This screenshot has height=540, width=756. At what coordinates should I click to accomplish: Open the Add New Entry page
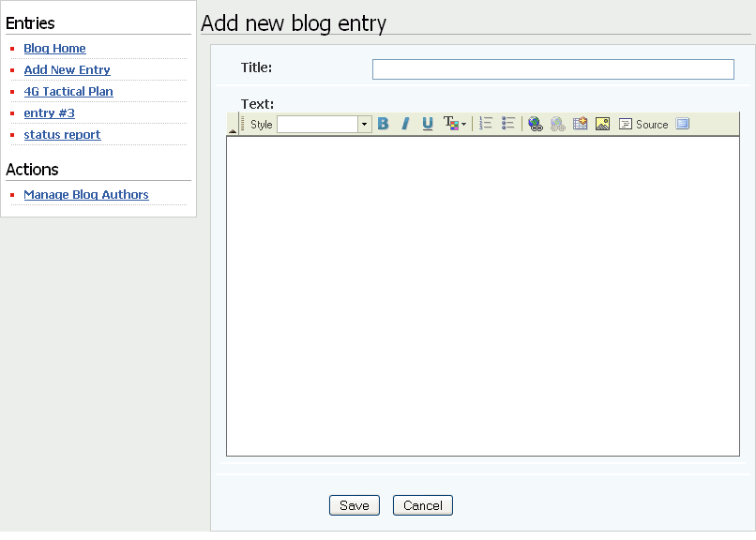67,69
